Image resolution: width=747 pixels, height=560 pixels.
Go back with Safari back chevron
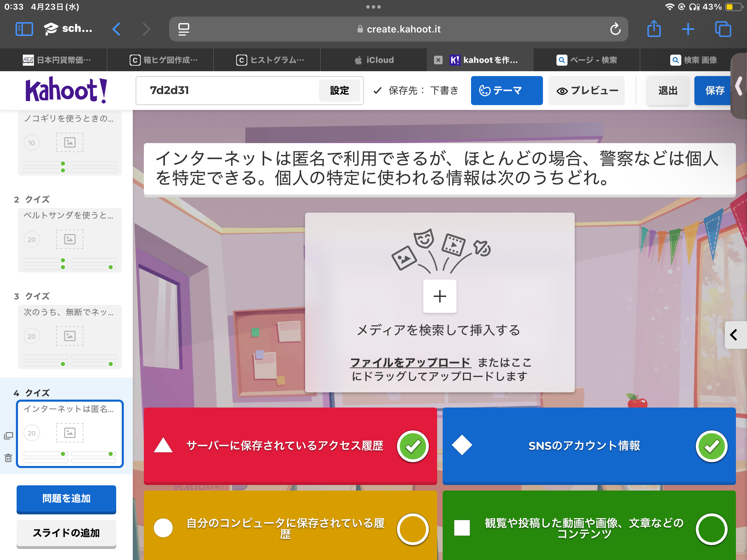[117, 29]
